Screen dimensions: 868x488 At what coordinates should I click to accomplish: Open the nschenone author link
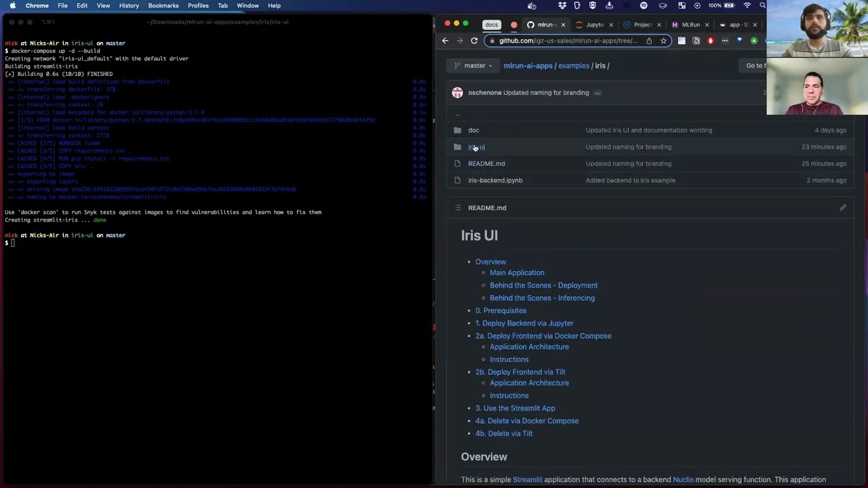485,93
